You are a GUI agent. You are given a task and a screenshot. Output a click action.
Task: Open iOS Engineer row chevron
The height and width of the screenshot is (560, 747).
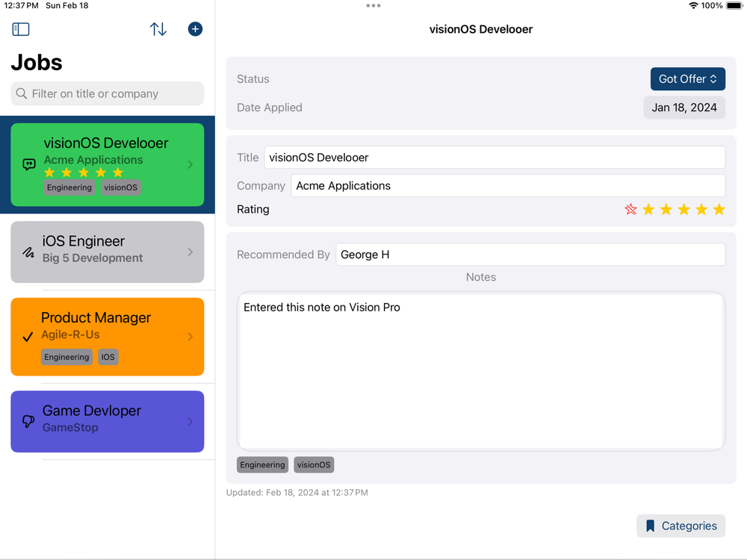pos(190,252)
